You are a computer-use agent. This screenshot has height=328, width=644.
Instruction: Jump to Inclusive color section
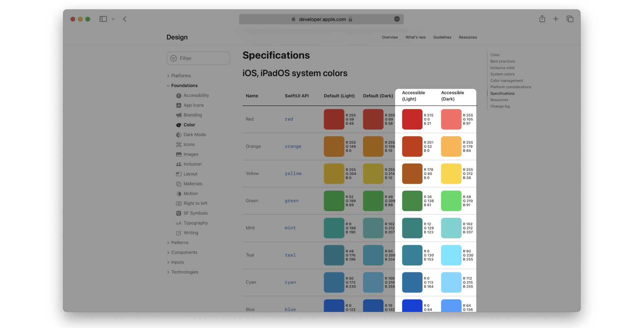(x=502, y=68)
